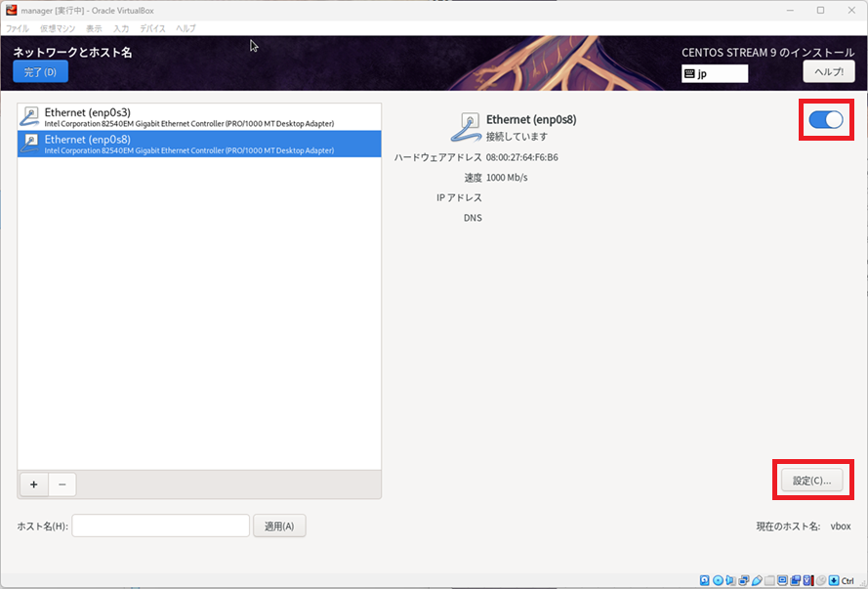868x589 pixels.
Task: Click the USB devices status icon
Action: click(757, 580)
